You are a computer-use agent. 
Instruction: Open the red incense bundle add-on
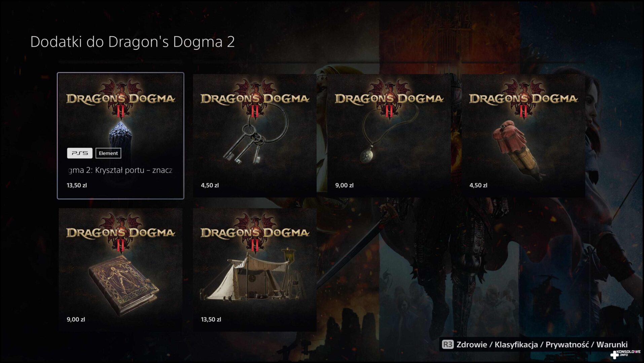(523, 136)
